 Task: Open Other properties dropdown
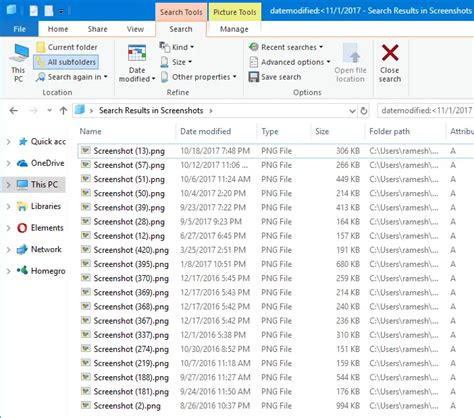199,77
